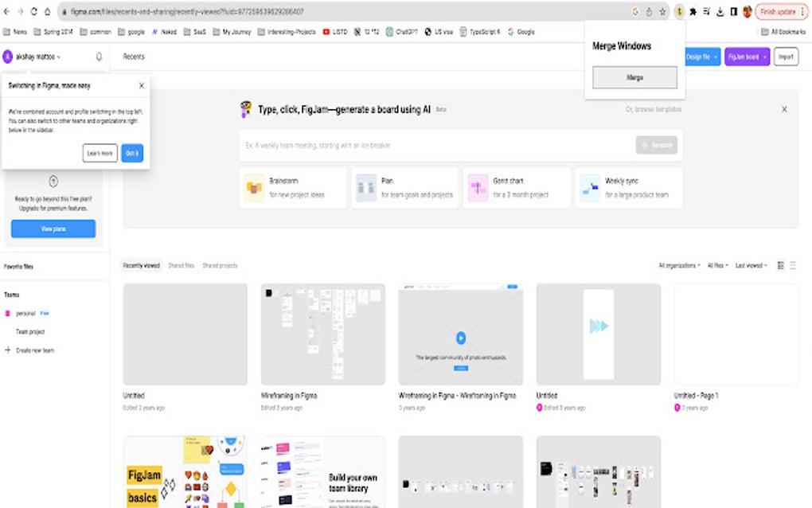Select the Gantt chart template card
This screenshot has width=812, height=508.
[517, 187]
